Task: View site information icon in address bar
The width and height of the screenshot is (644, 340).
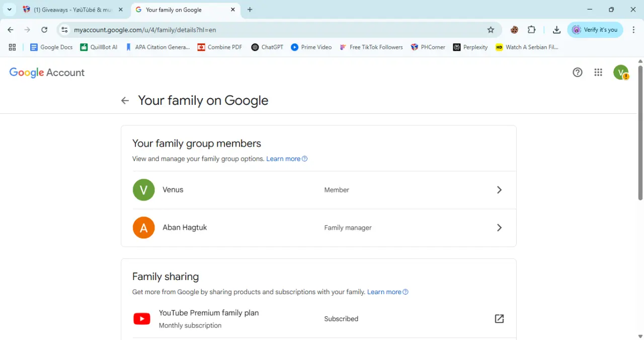Action: (x=64, y=30)
